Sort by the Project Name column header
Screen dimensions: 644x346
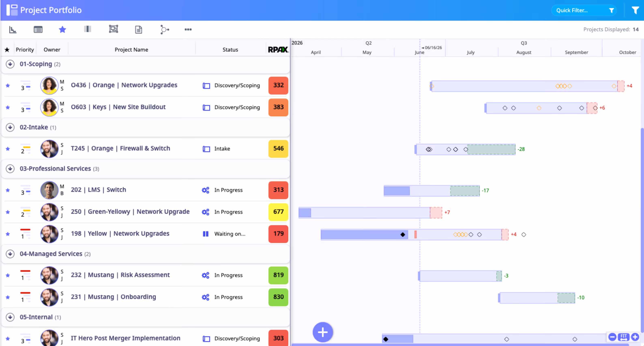point(131,49)
